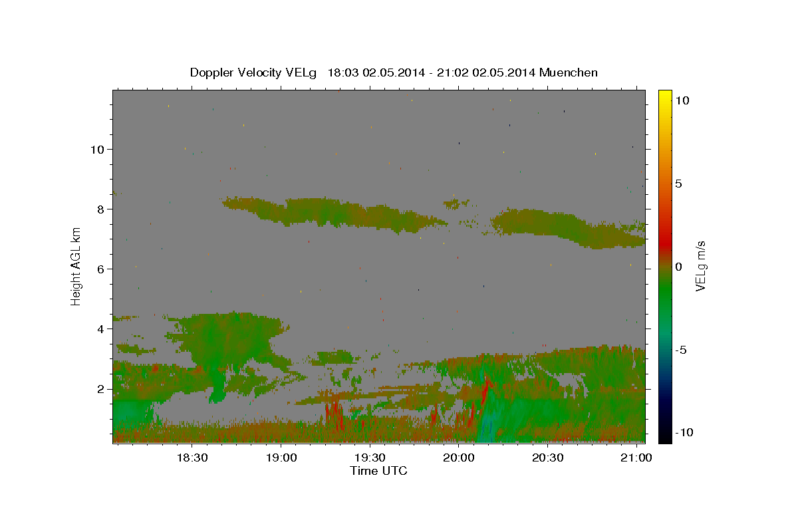Image resolution: width=798 pixels, height=532 pixels.
Task: Click the '20:00' time axis label
Action: point(459,458)
